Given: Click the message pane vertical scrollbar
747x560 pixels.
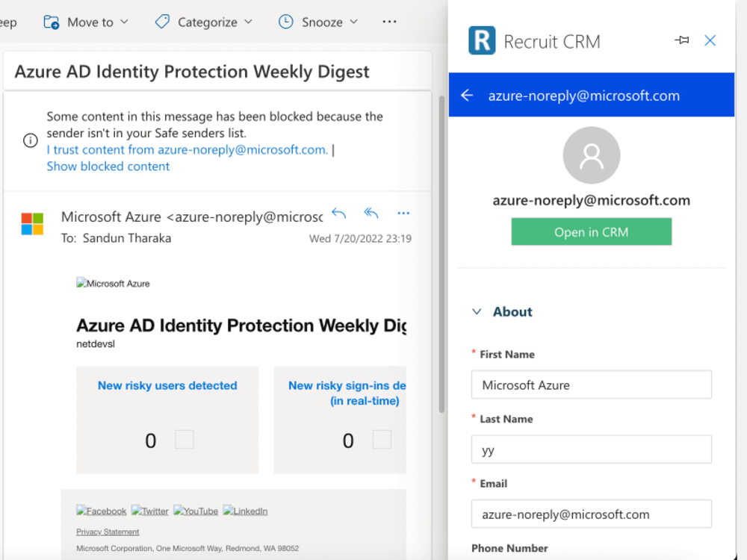Looking at the screenshot, I should click(x=441, y=255).
